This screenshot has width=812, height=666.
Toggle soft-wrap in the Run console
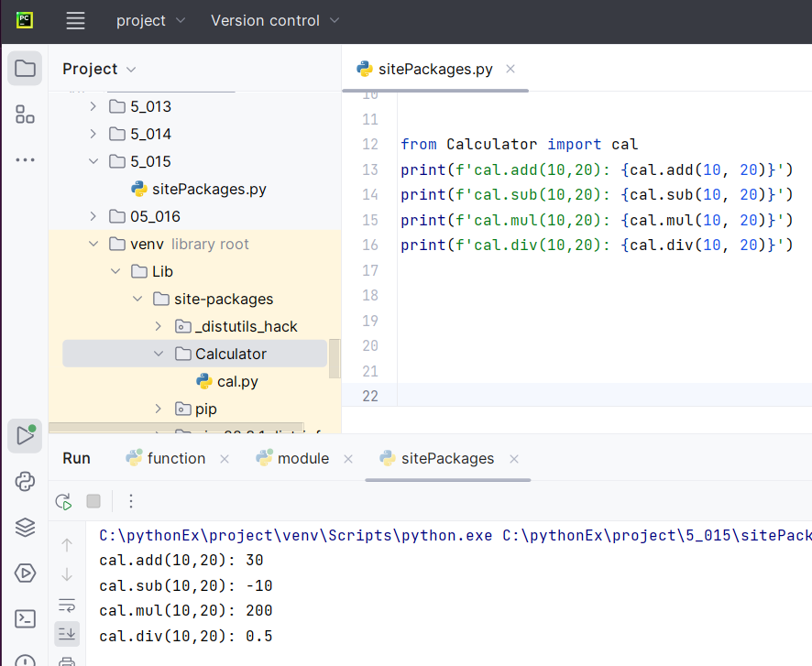click(67, 605)
